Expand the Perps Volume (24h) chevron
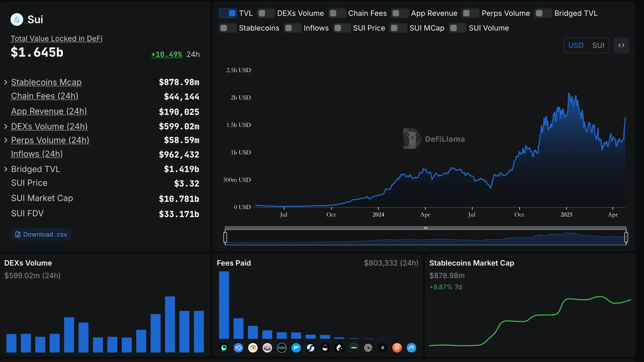 click(6, 140)
